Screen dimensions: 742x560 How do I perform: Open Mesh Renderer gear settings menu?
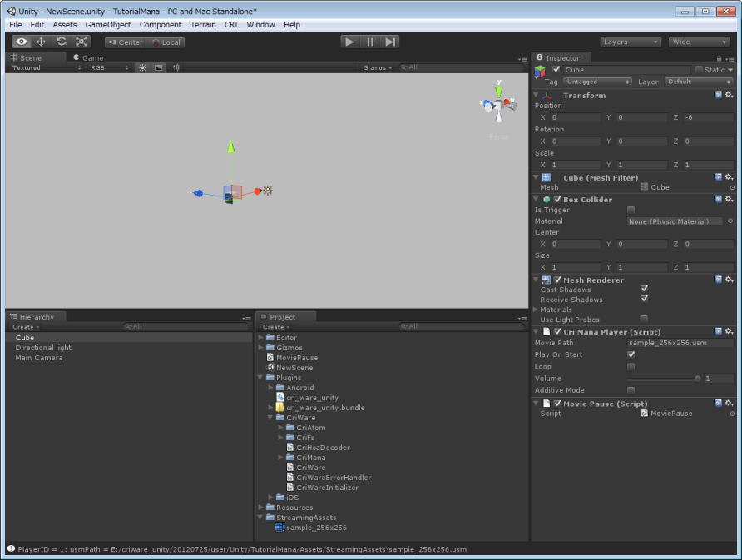tap(730, 280)
